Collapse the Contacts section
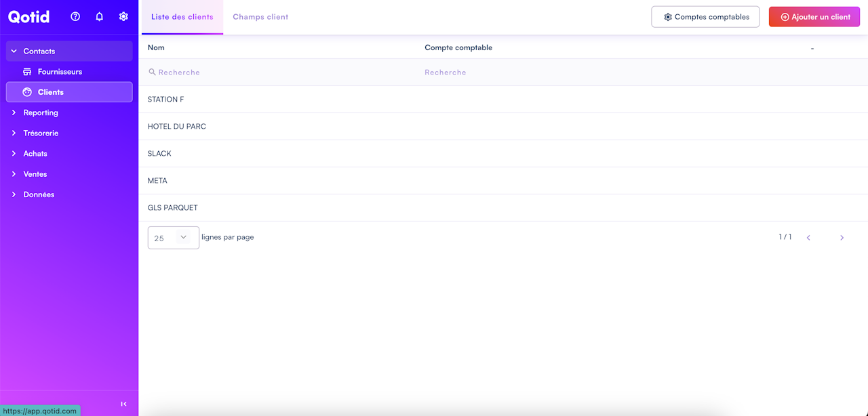Screen dimensions: 868x416 coord(69,51)
